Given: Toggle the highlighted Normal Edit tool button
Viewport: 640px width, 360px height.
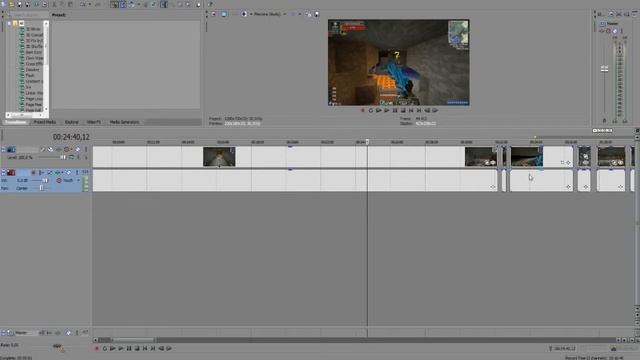Looking at the screenshot, I should [164, 4].
